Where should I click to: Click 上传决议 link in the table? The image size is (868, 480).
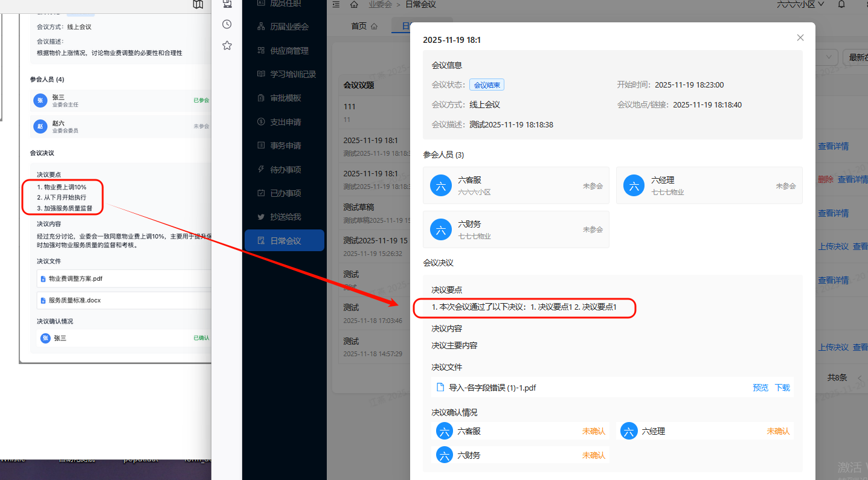tap(833, 247)
